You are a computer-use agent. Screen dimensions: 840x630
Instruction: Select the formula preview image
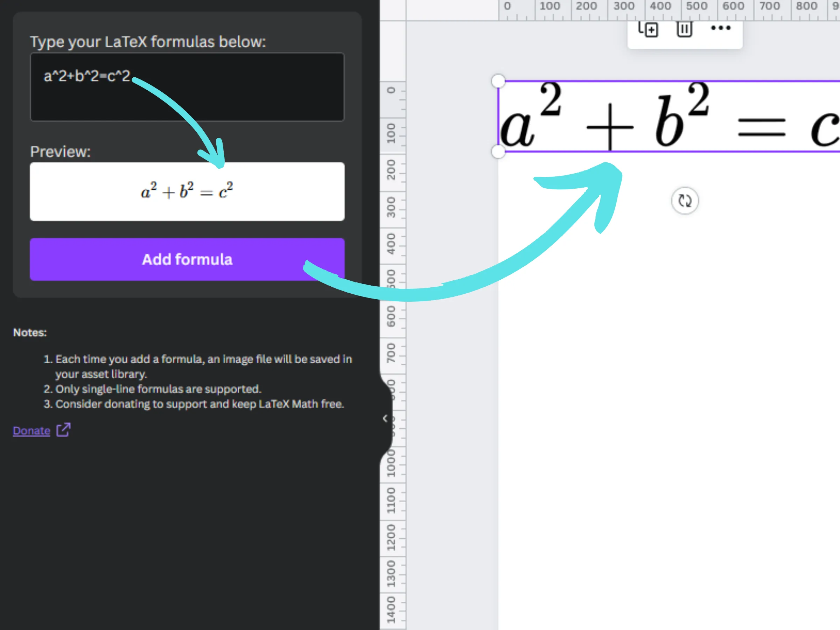[x=187, y=191]
